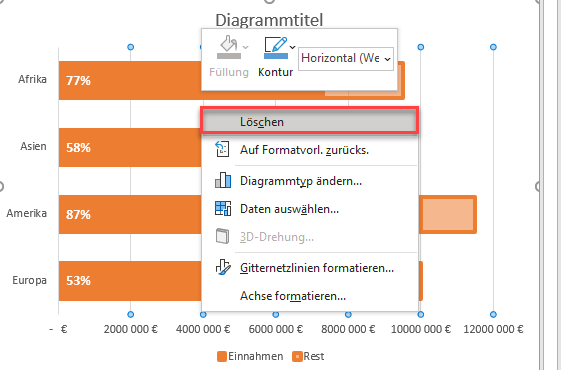This screenshot has height=370, width=561.
Task: Click the chart type bar icon
Action: [x=223, y=180]
